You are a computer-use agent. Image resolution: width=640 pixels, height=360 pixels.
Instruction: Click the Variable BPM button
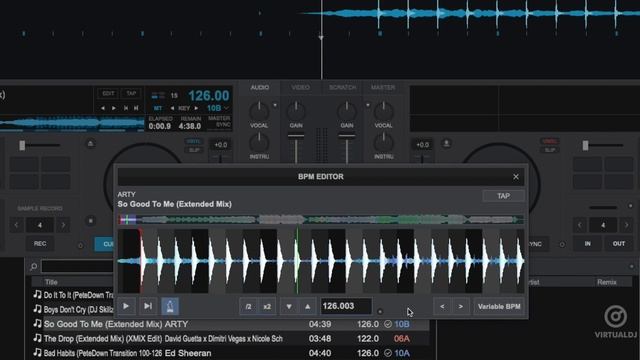coord(499,307)
